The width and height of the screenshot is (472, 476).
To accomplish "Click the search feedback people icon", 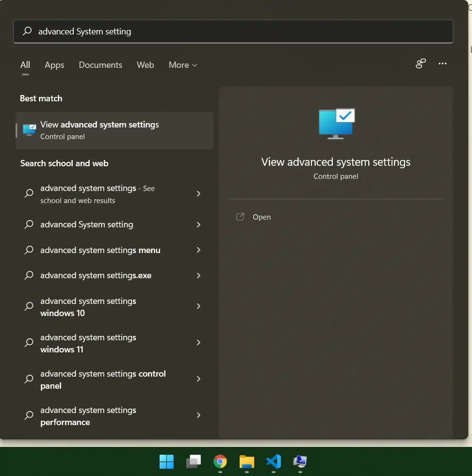I will [x=421, y=64].
